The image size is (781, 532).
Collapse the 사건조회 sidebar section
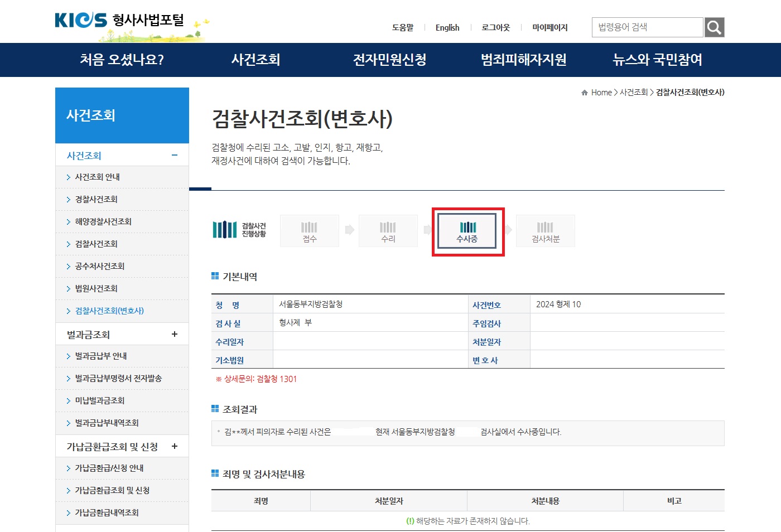pyautogui.click(x=176, y=154)
